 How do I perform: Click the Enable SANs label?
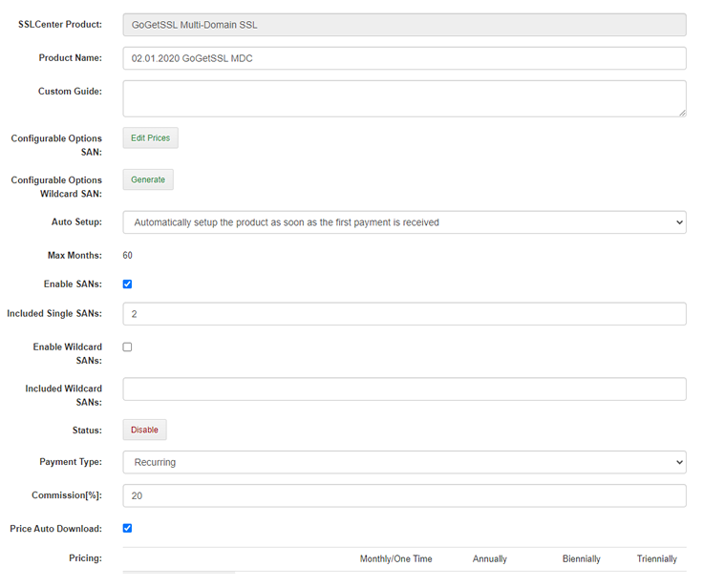click(x=73, y=284)
